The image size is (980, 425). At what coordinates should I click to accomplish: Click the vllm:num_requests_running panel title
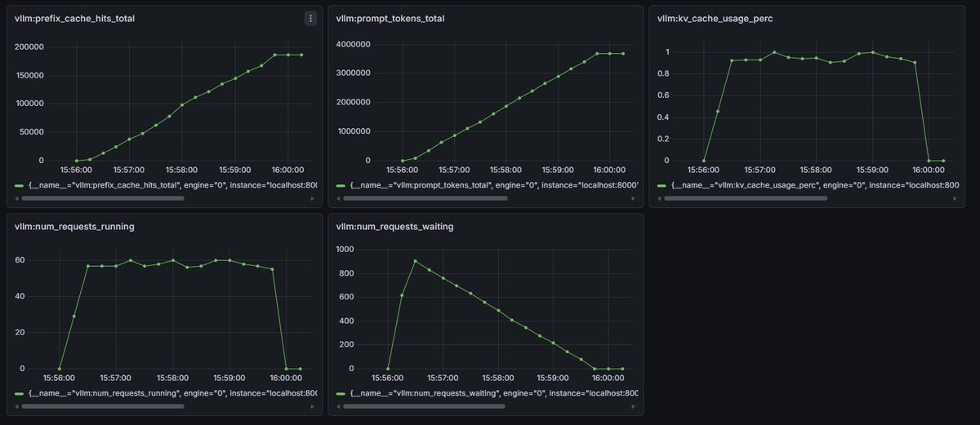[74, 226]
